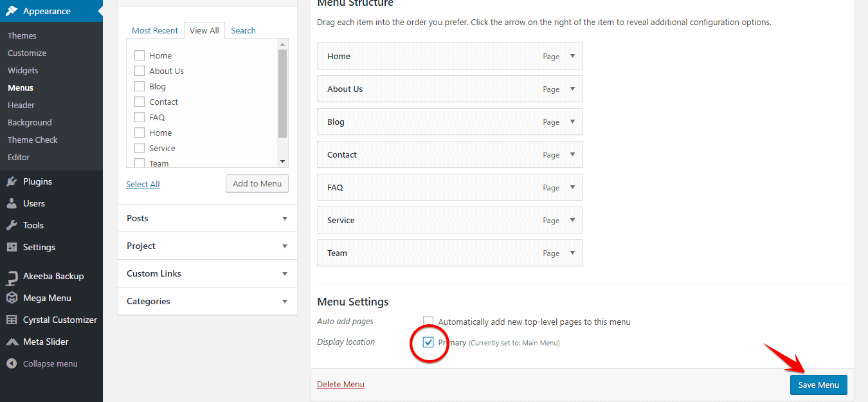Open Settings using the sliders icon
This screenshot has height=402, width=868.
[12, 247]
